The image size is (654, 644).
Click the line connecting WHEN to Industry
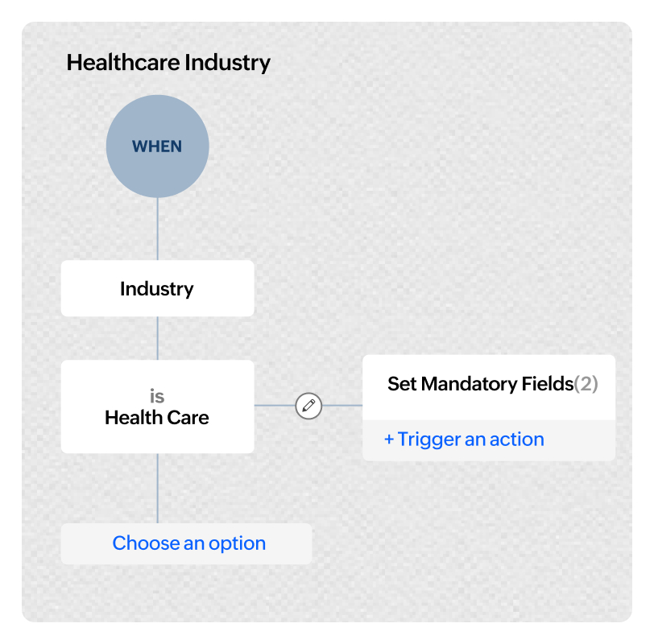pyautogui.click(x=157, y=229)
